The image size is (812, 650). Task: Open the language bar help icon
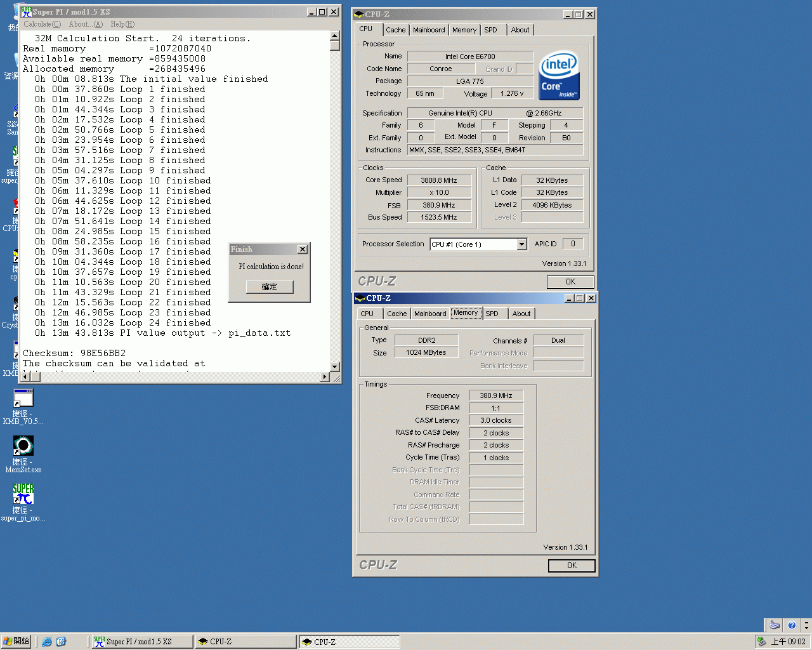(x=791, y=625)
